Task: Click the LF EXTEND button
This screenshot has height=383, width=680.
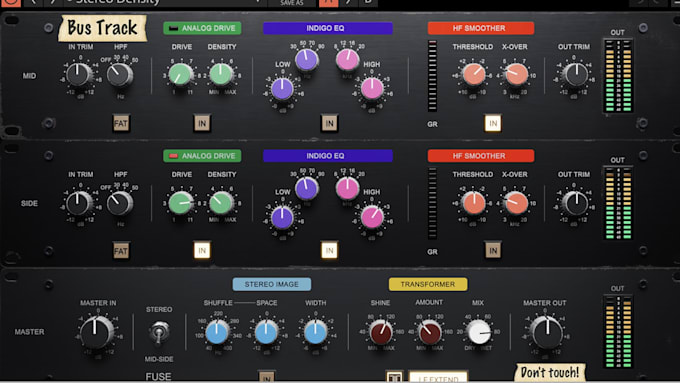Action: [438, 377]
